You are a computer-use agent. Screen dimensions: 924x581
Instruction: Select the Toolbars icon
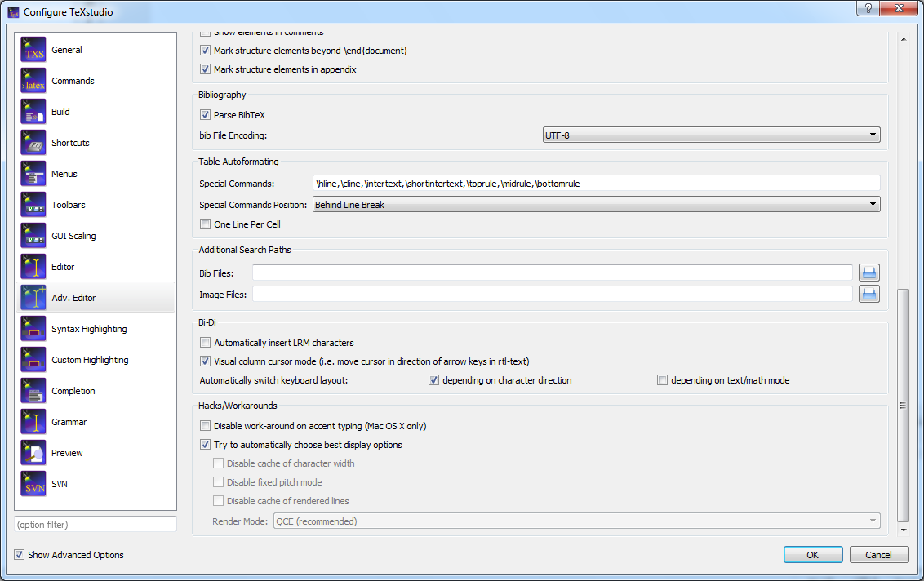(33, 205)
